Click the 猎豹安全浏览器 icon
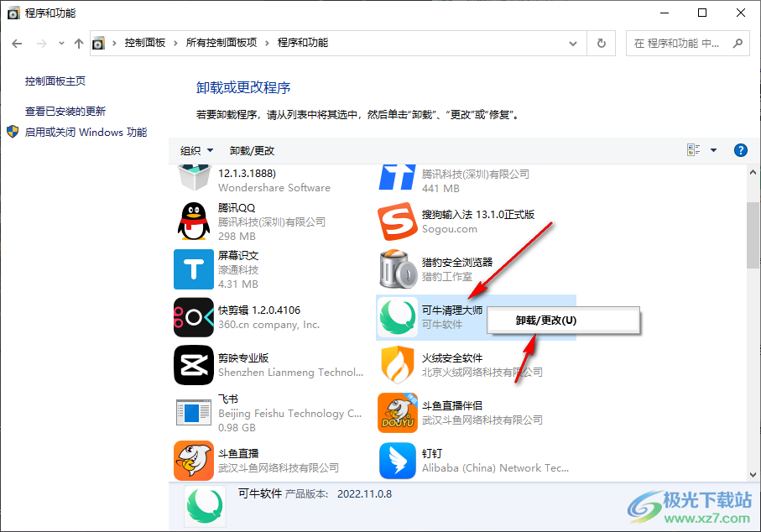The height and width of the screenshot is (532, 761). tap(398, 269)
